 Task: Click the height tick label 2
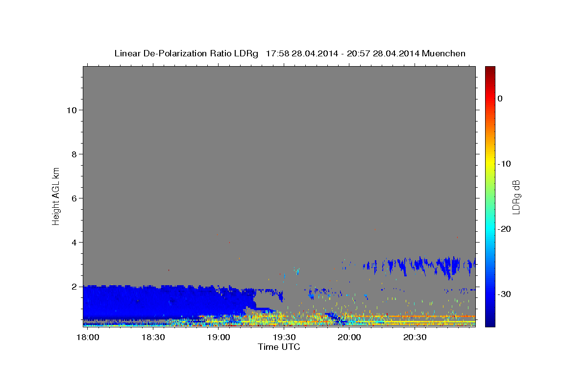[74, 287]
